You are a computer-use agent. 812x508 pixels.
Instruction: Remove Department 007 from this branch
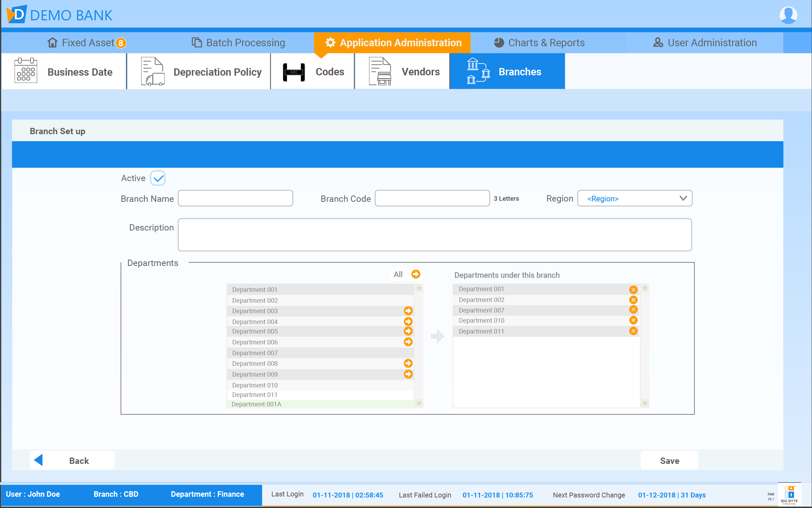[633, 310]
